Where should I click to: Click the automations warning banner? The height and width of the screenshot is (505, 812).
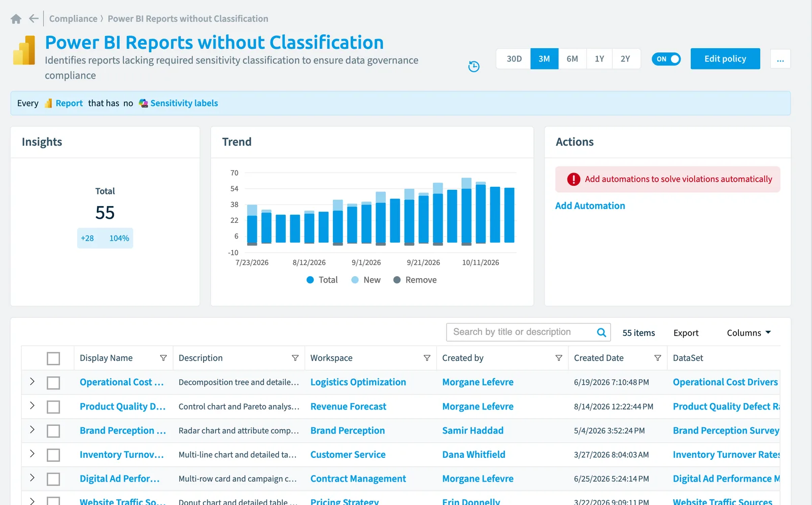click(667, 179)
